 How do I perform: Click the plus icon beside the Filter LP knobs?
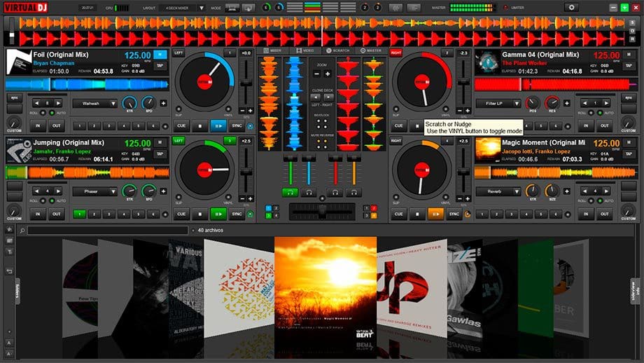click(567, 103)
